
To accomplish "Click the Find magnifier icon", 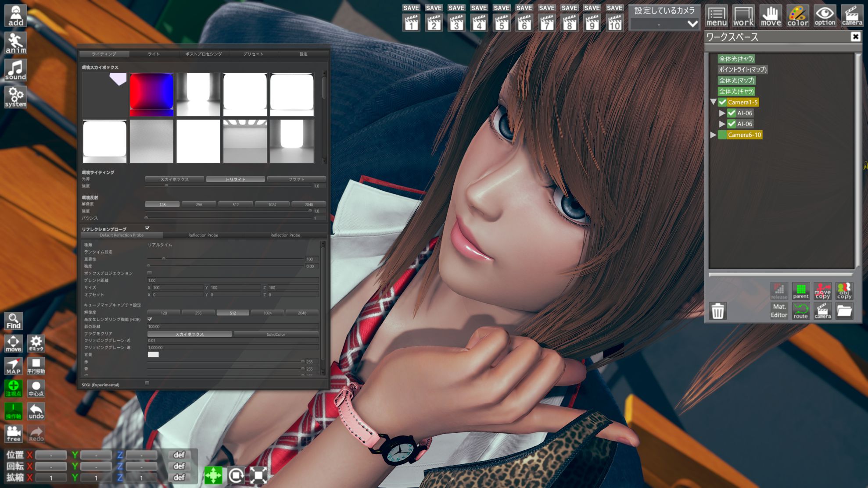I will (x=14, y=321).
